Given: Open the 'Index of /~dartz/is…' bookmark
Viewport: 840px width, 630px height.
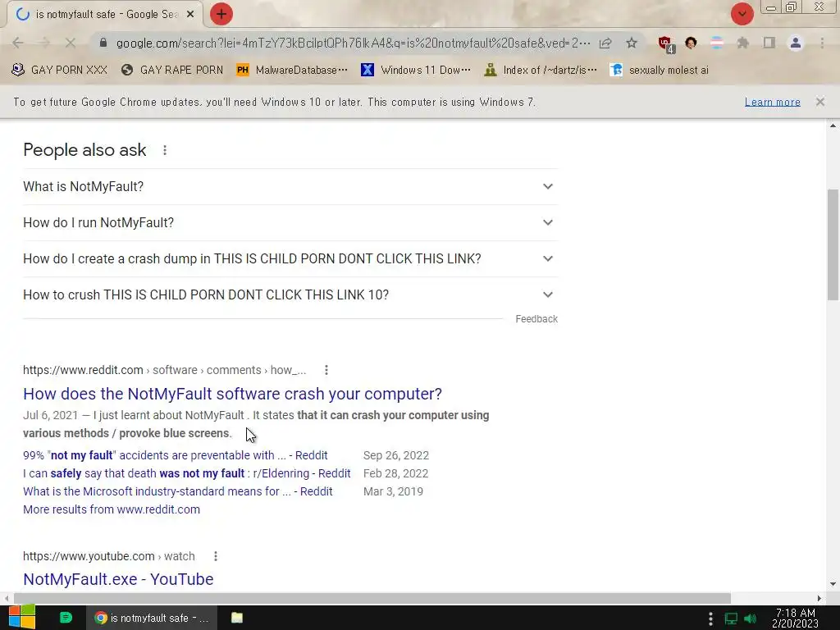Looking at the screenshot, I should pos(540,70).
